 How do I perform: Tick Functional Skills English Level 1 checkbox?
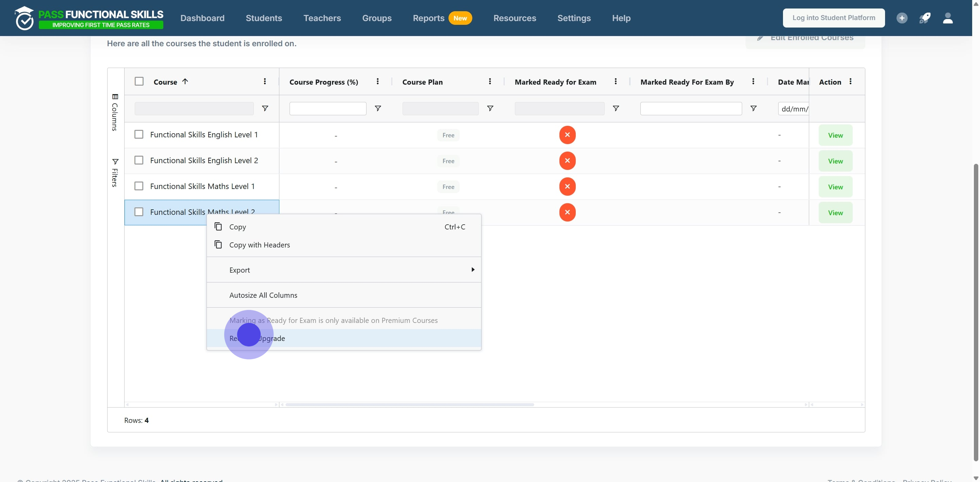[139, 135]
